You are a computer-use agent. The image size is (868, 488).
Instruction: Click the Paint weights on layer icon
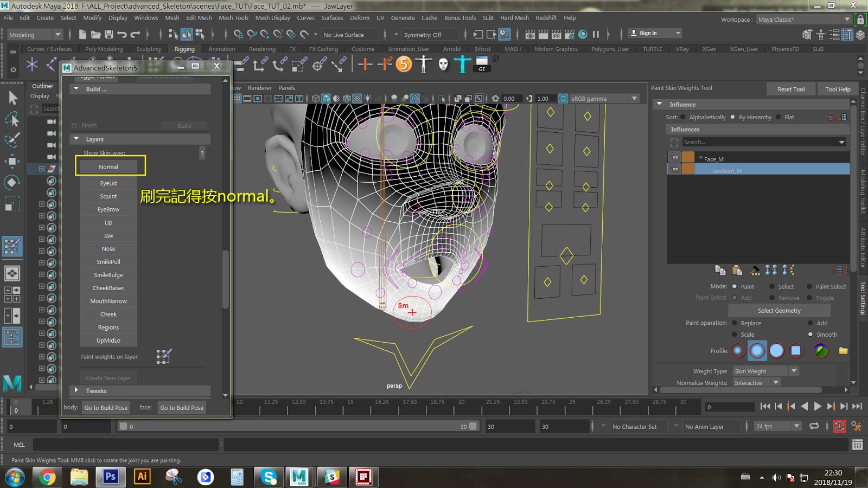(164, 356)
